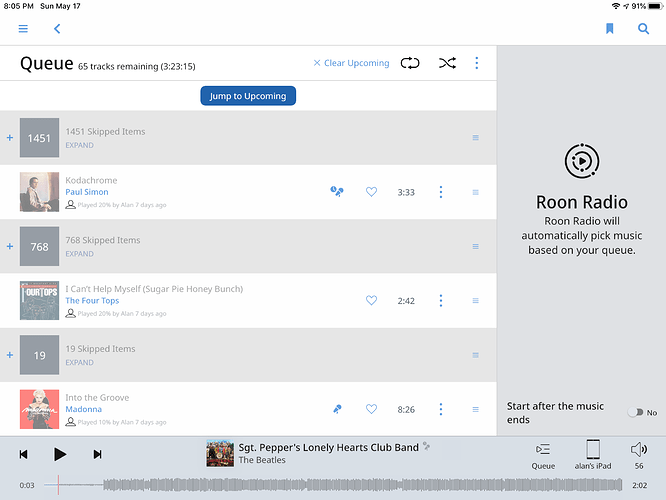Seek within the waveform progress bar
666x500 pixels.
point(333,485)
